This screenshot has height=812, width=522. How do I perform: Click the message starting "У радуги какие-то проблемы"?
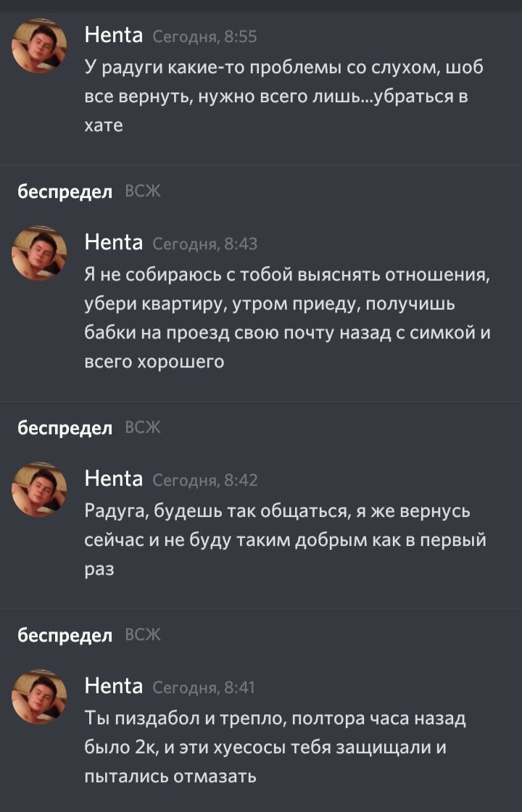(283, 96)
